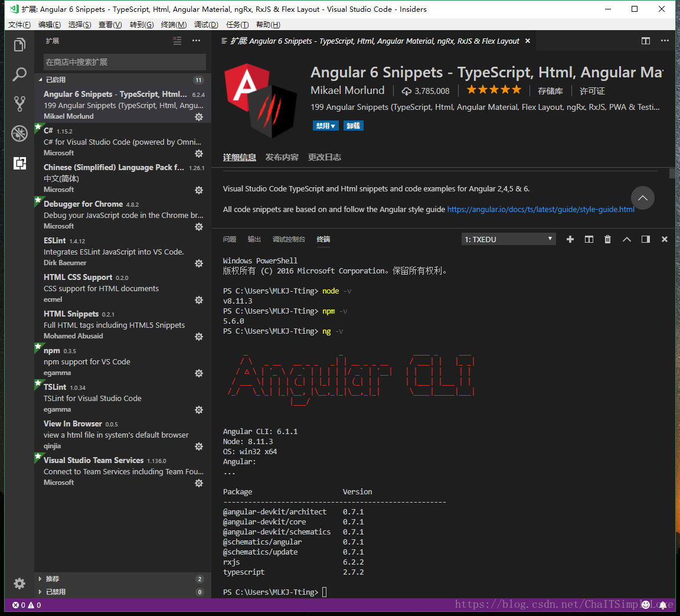Kill terminal with trash icon
The image size is (680, 616).
click(x=607, y=239)
